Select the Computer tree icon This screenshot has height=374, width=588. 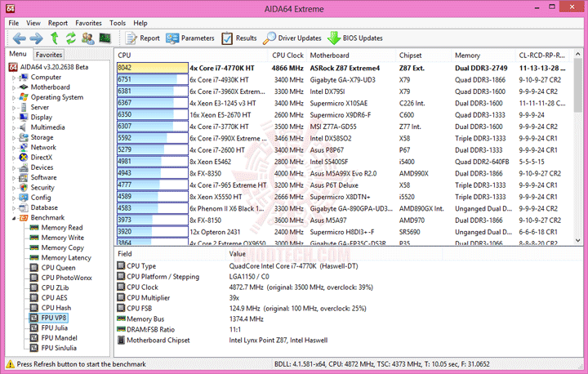(24, 78)
